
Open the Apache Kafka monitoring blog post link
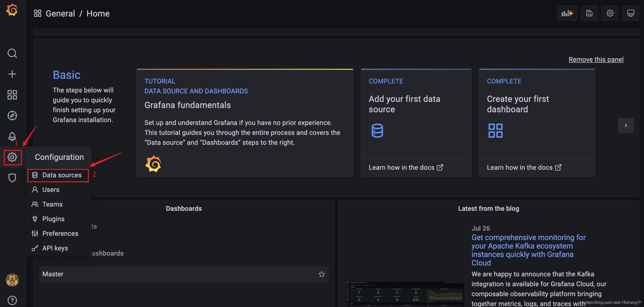[529, 250]
